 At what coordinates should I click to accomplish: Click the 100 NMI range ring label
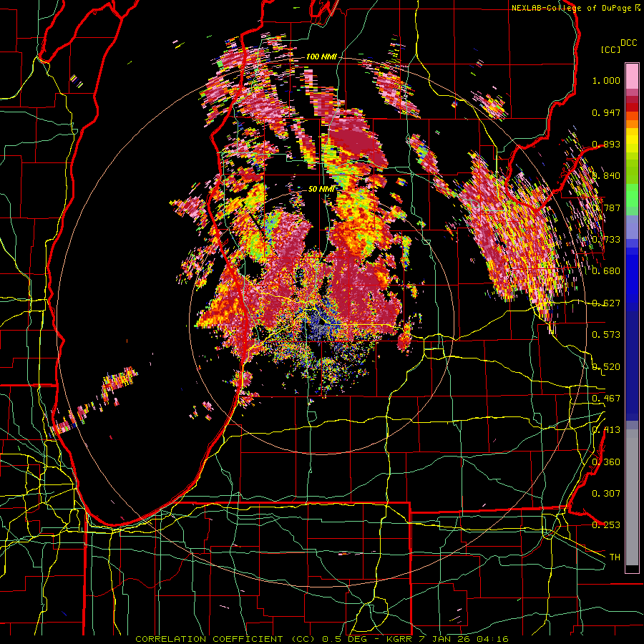pos(321,57)
